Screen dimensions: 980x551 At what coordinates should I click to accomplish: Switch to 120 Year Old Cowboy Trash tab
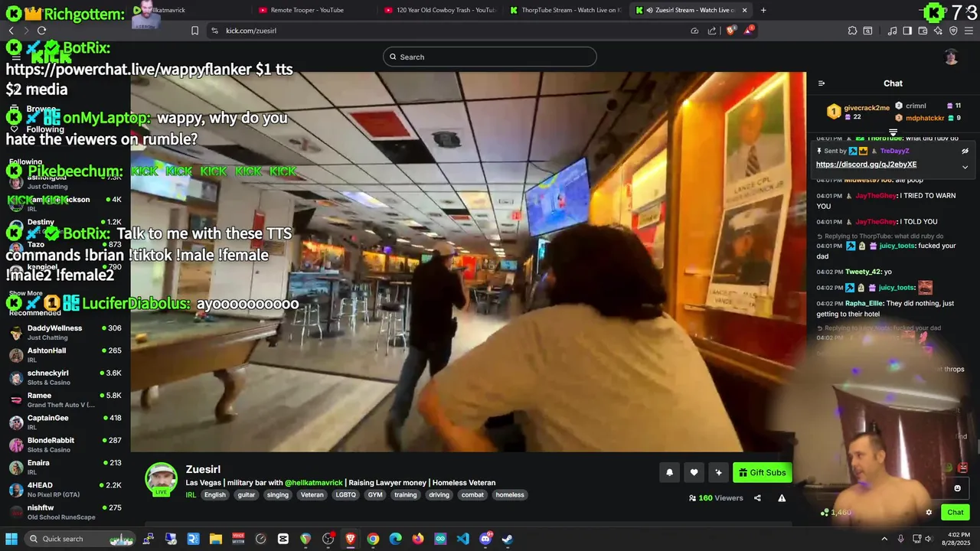pyautogui.click(x=440, y=10)
